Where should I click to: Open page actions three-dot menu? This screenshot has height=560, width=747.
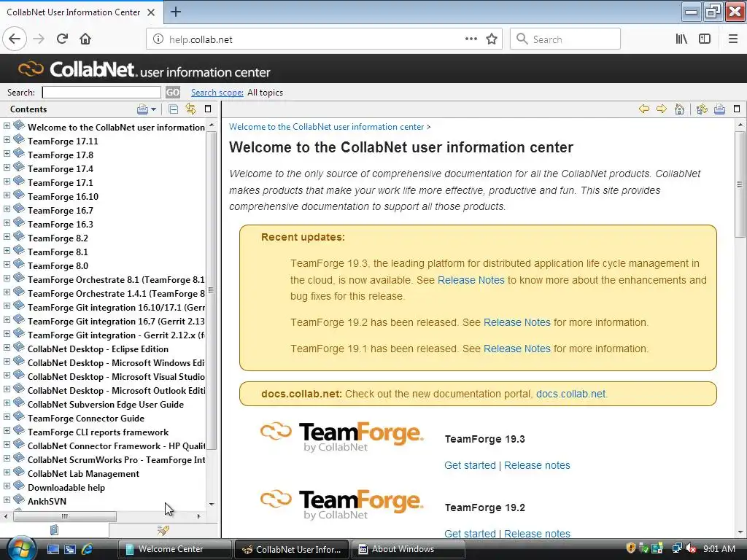pos(471,39)
